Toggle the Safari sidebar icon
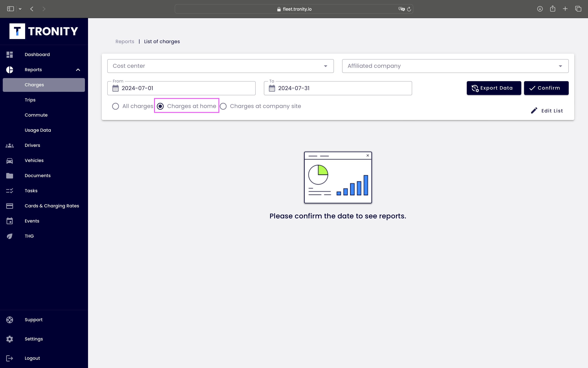The height and width of the screenshot is (368, 588). tap(10, 9)
